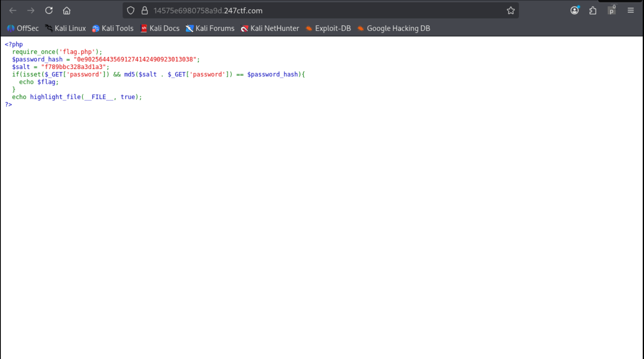Open the tracking protection shield icon
This screenshot has width=644, height=359.
point(131,11)
